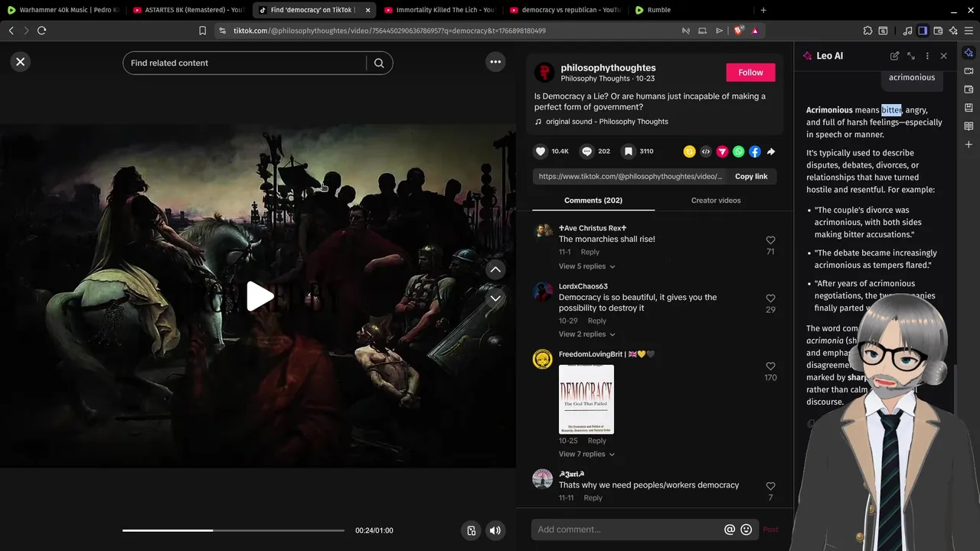Click the Copy link button
980x551 pixels.
(x=751, y=177)
